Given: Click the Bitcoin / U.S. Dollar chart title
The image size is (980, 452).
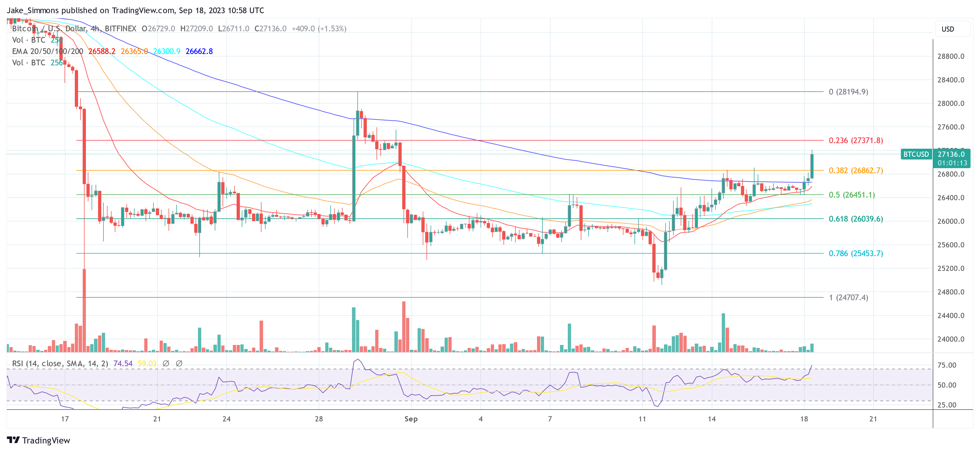Looking at the screenshot, I should point(74,29).
